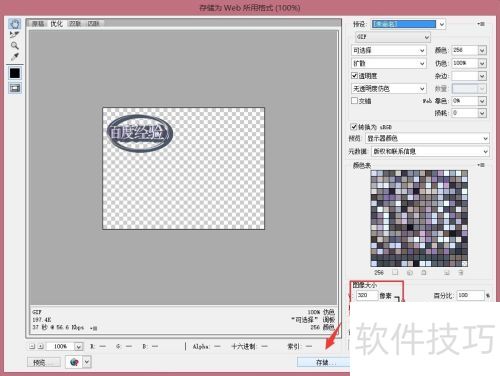The width and height of the screenshot is (500, 376).
Task: Toggle the 透明度 transparency checkbox
Action: tap(355, 76)
